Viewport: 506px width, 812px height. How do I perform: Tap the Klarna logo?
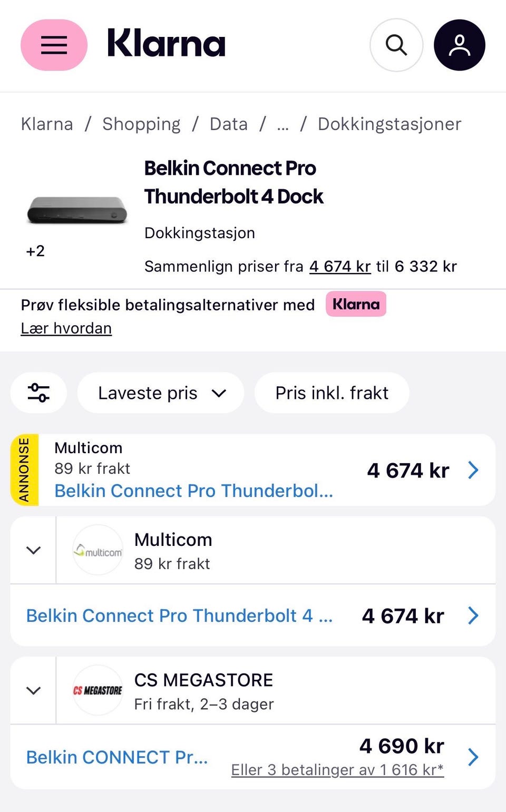166,43
